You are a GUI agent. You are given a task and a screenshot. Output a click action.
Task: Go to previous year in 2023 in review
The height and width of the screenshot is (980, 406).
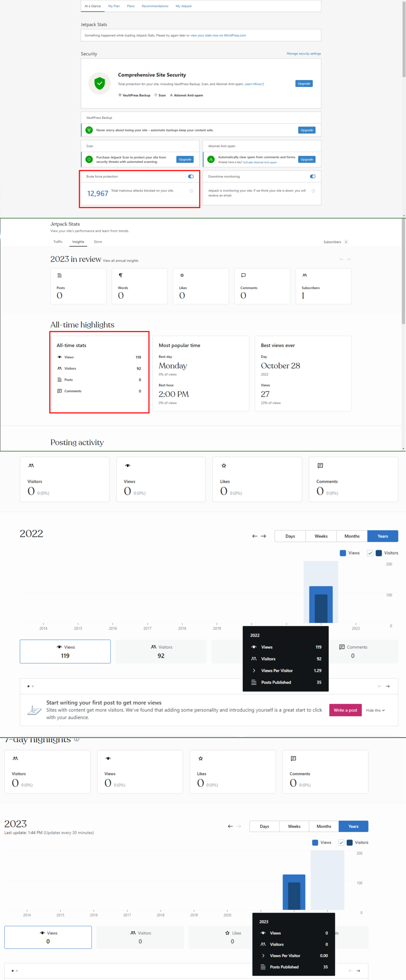click(341, 260)
